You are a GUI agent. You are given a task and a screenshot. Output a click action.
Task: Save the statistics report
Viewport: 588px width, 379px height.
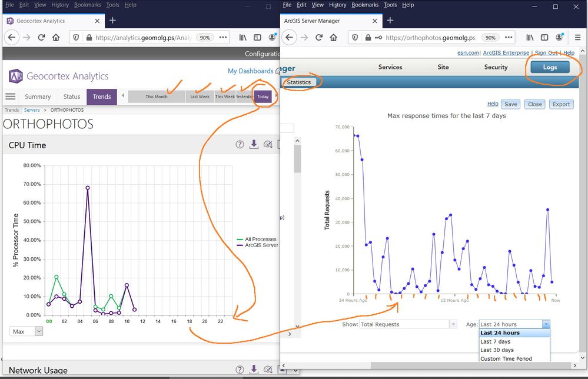[510, 104]
